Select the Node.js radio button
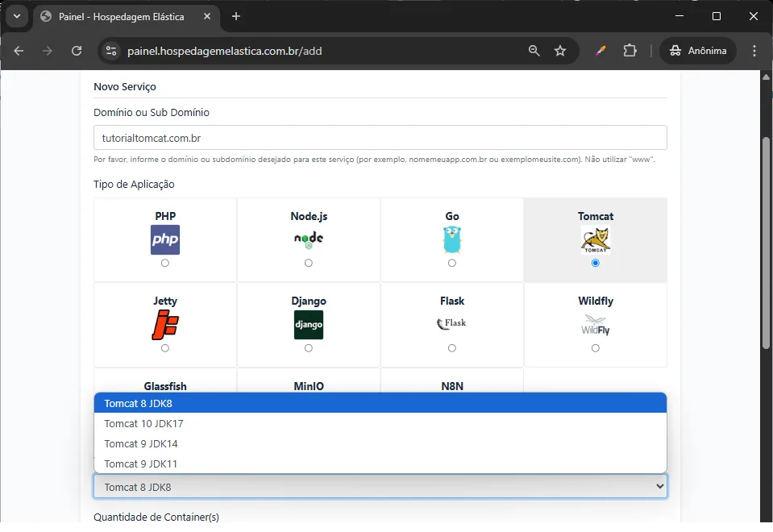The image size is (773, 532). point(309,264)
